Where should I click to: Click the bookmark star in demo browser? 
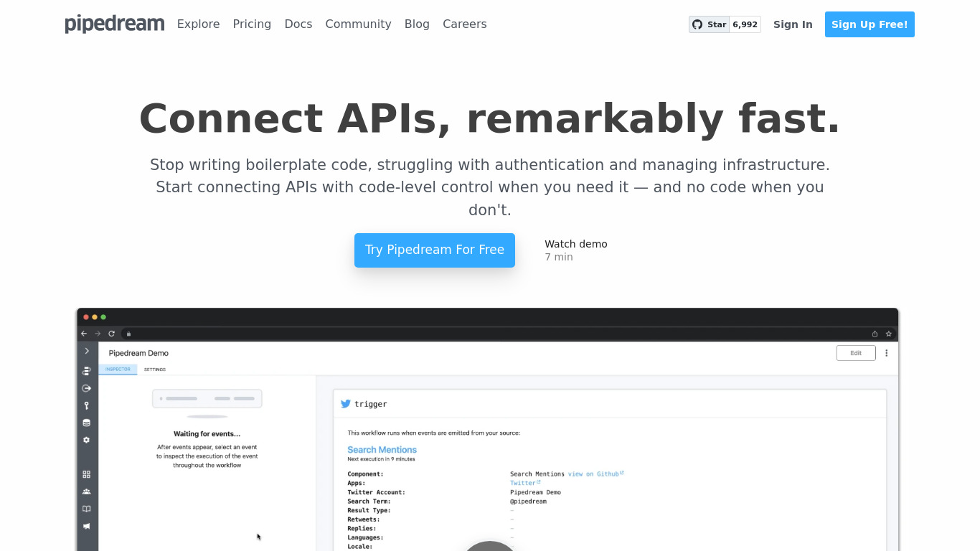[888, 334]
